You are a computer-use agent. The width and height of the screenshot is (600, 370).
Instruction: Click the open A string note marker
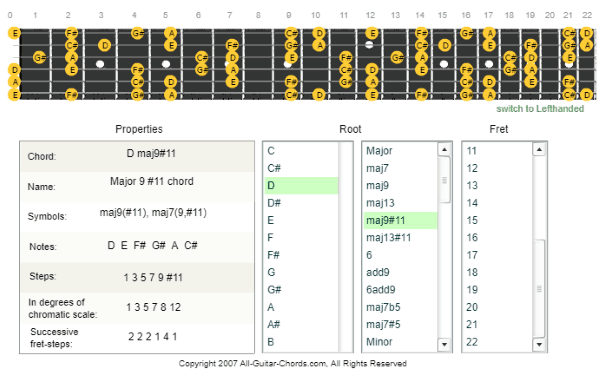coord(14,82)
